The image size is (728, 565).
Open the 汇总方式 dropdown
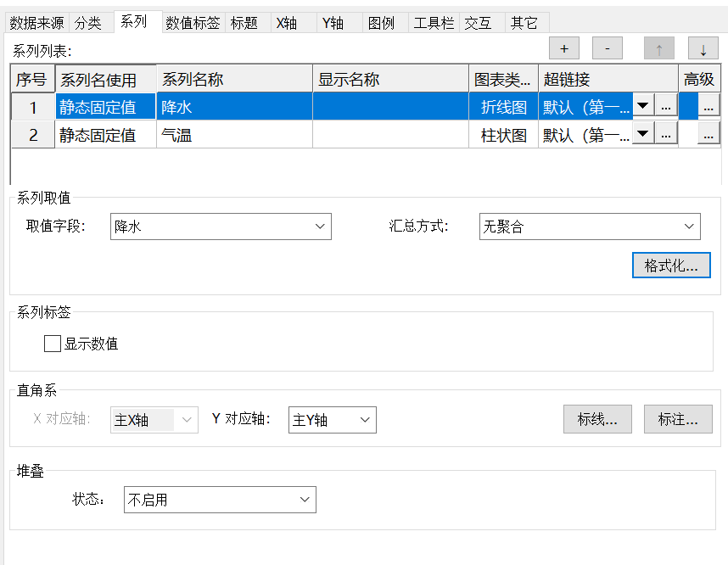coord(689,227)
